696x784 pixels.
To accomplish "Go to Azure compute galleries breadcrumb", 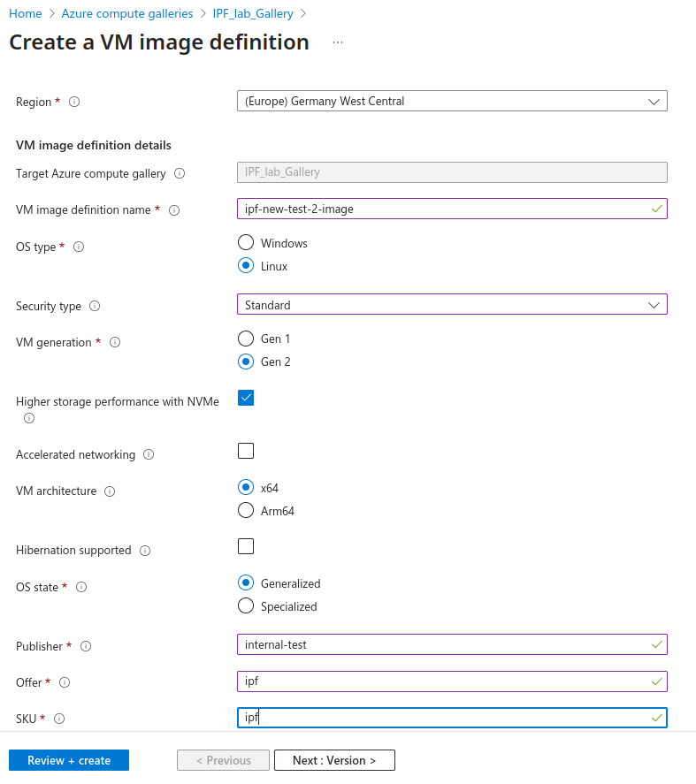I will pyautogui.click(x=127, y=13).
